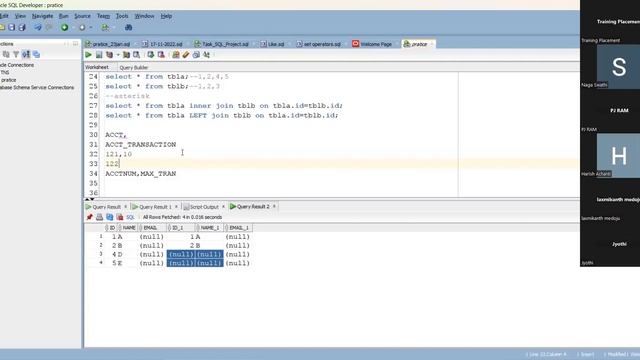Click the refresh icon in Connections panel

pyautogui.click(x=6, y=54)
